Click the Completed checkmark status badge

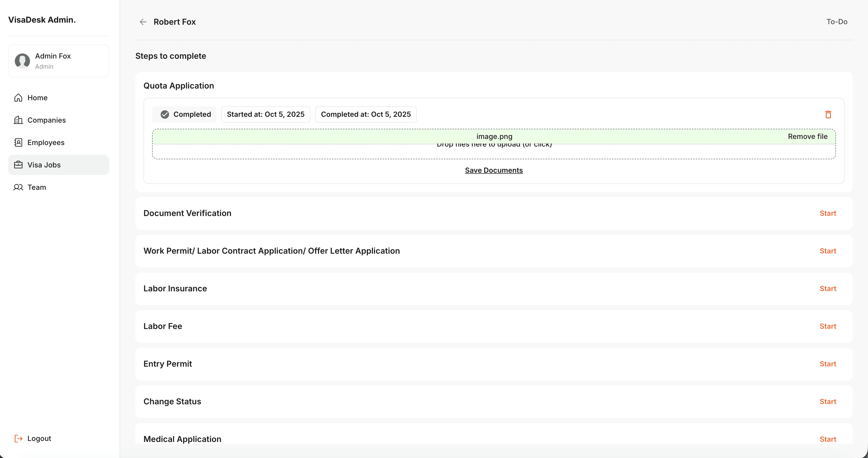pyautogui.click(x=185, y=114)
